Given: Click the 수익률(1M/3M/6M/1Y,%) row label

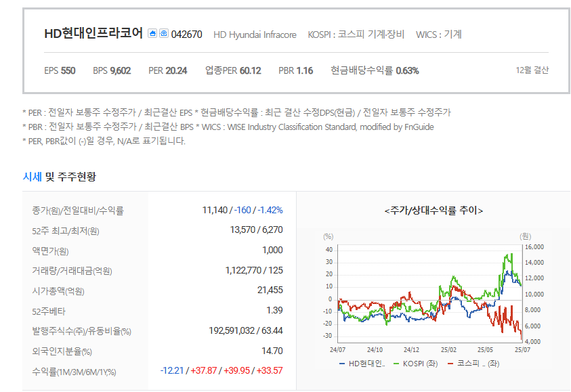Looking at the screenshot, I should point(74,372).
